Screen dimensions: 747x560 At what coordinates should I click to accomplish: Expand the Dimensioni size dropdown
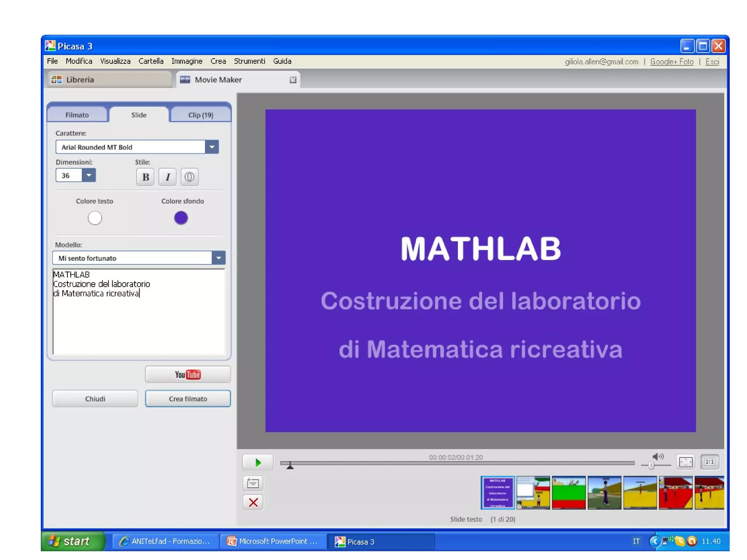(x=89, y=175)
